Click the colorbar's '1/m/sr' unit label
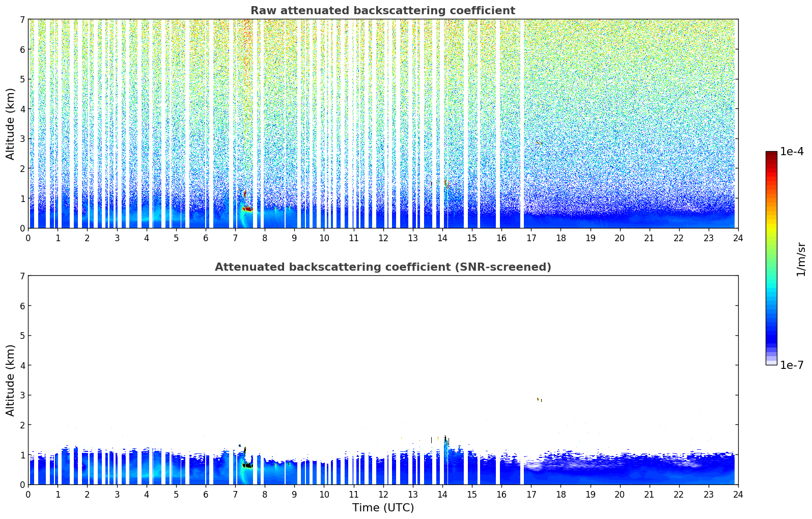The height and width of the screenshot is (519, 812). (x=801, y=259)
